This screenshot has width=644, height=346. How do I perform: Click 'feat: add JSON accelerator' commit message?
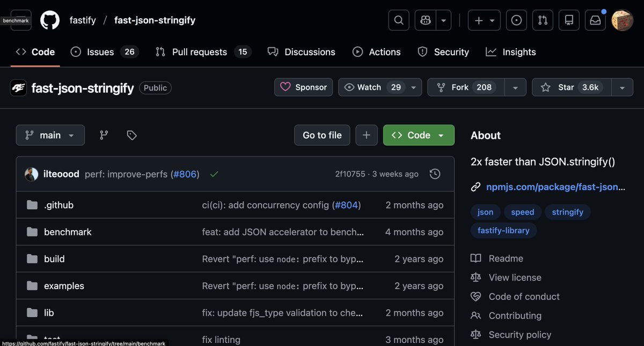pyautogui.click(x=283, y=232)
